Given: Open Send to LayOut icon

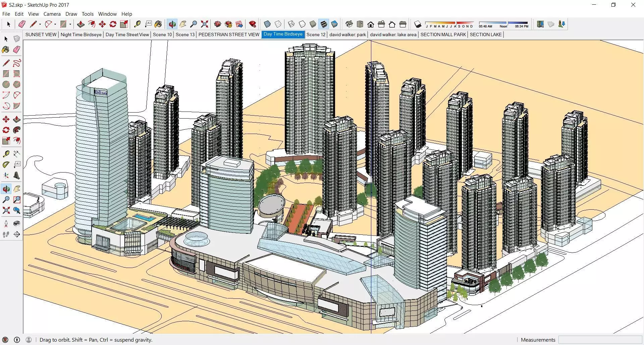Looking at the screenshot, I should point(239,24).
